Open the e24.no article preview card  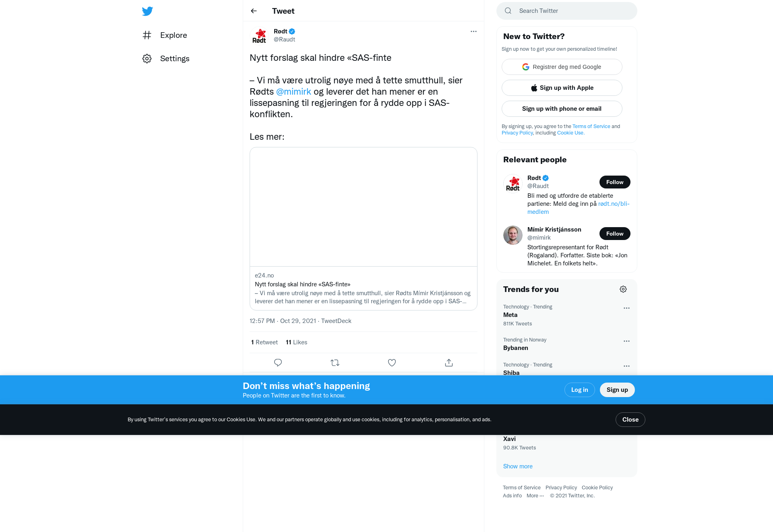[x=364, y=229]
